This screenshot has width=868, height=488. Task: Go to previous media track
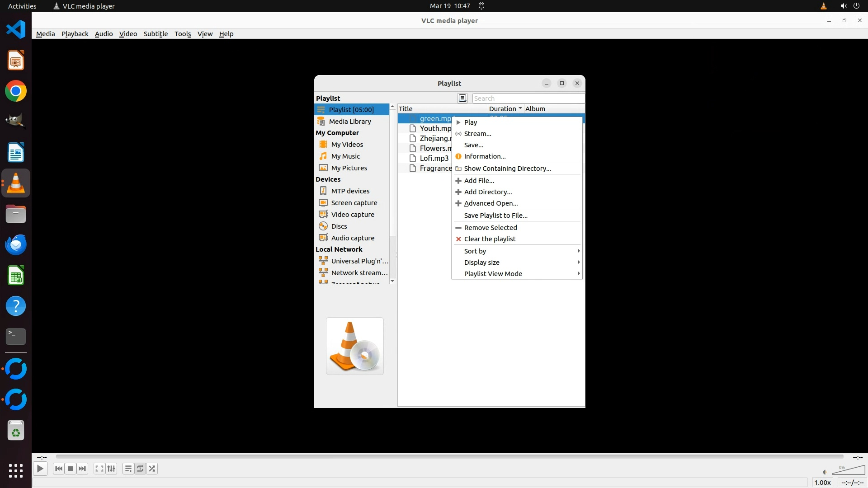coord(59,469)
